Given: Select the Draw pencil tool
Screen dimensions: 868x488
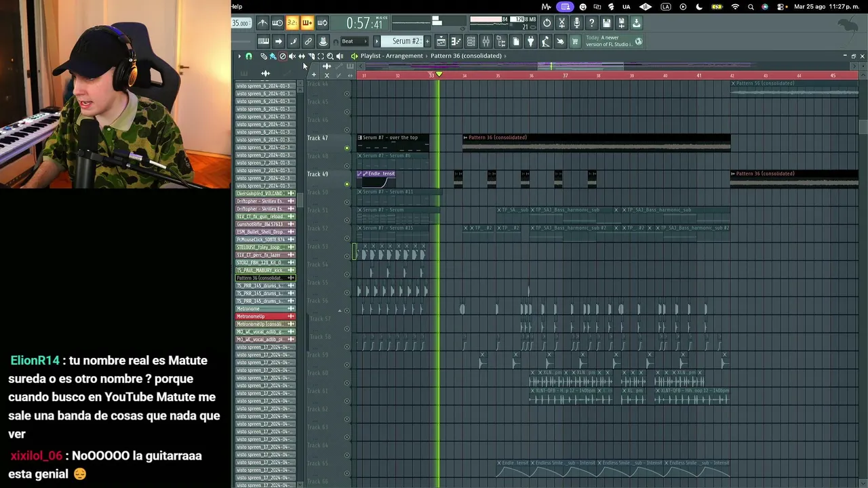Looking at the screenshot, I should 264,56.
